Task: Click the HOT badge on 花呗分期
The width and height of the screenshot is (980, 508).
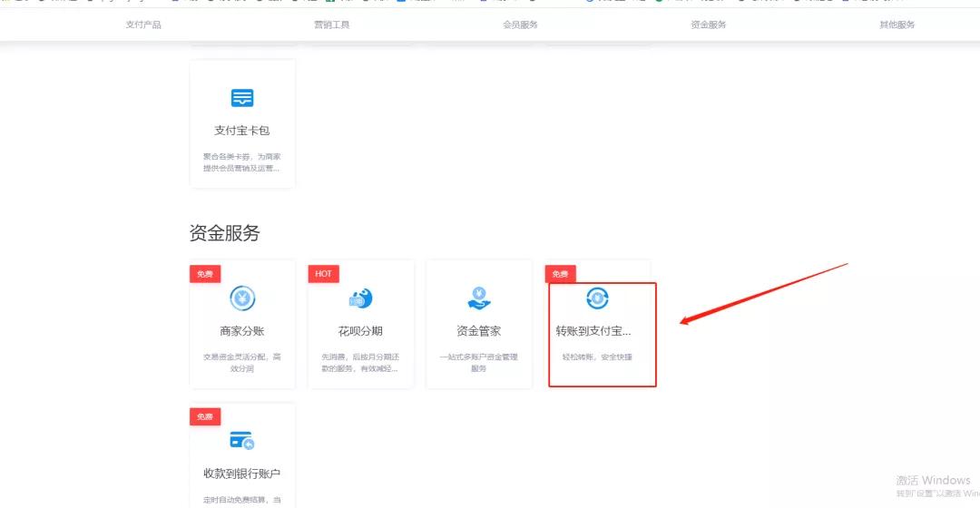Action: click(324, 274)
